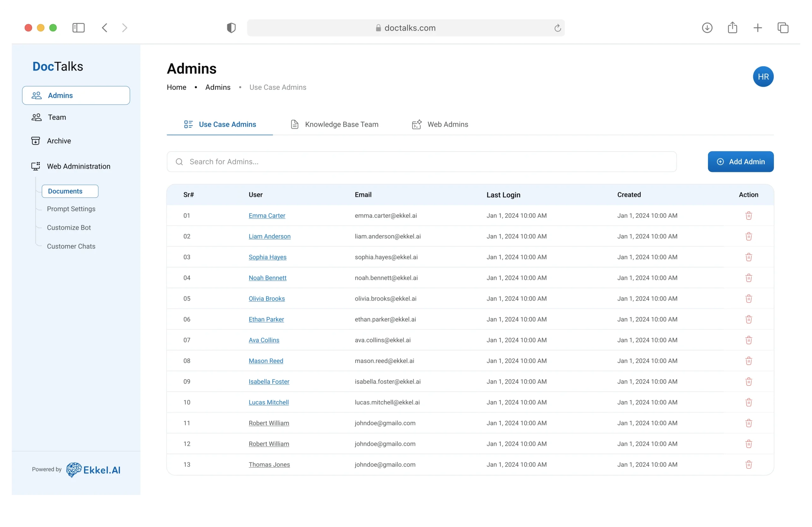
Task: Open Safari downloads icon
Action: (x=707, y=28)
